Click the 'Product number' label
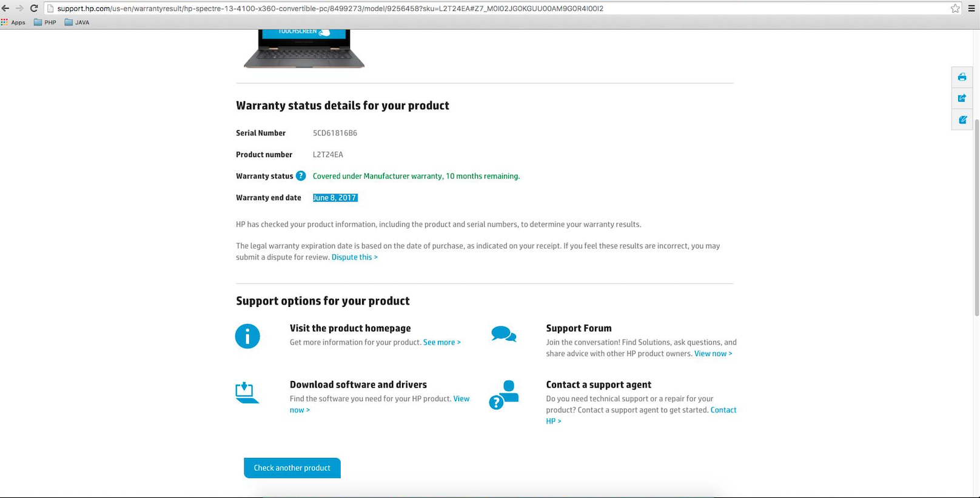The image size is (980, 498). [x=264, y=155]
